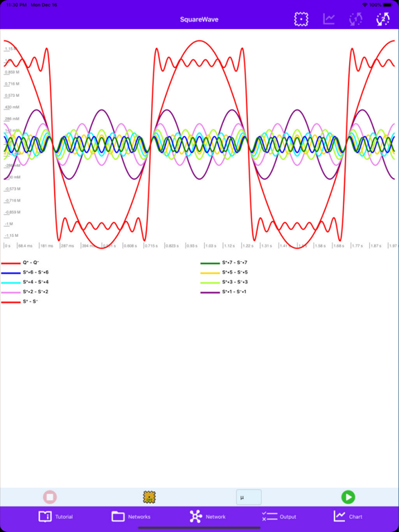Open the Output tab

click(x=279, y=516)
